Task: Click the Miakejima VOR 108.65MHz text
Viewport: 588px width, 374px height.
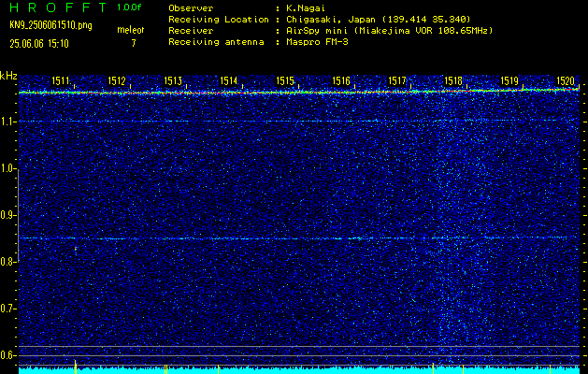Action: coord(423,30)
